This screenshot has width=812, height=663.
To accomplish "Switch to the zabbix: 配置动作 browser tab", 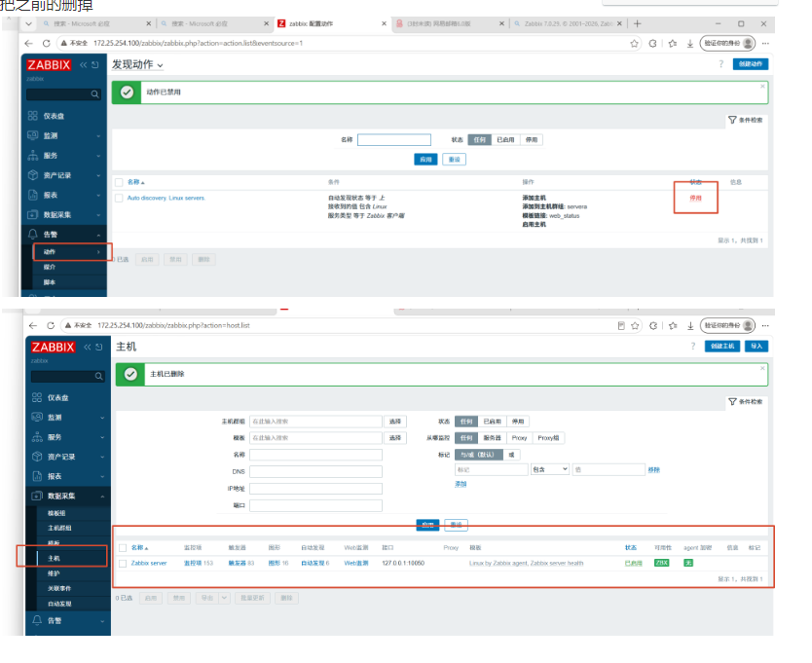I will click(331, 23).
